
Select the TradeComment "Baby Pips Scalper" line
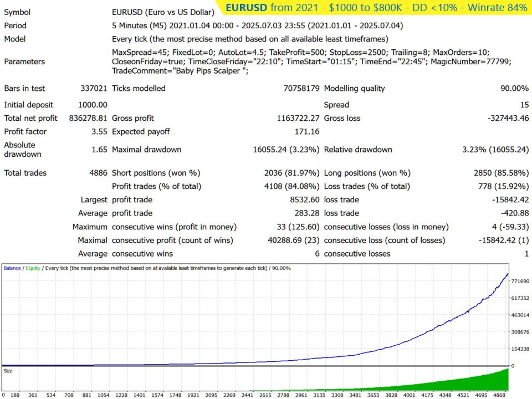click(x=180, y=71)
